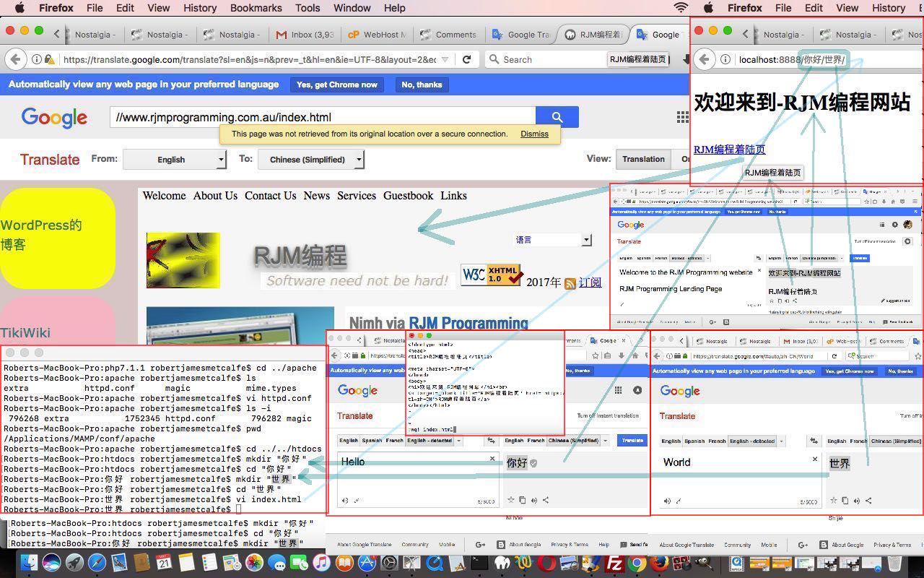This screenshot has width=924, height=578.
Task: Open Google Chrome from the Dock
Action: click(636, 563)
